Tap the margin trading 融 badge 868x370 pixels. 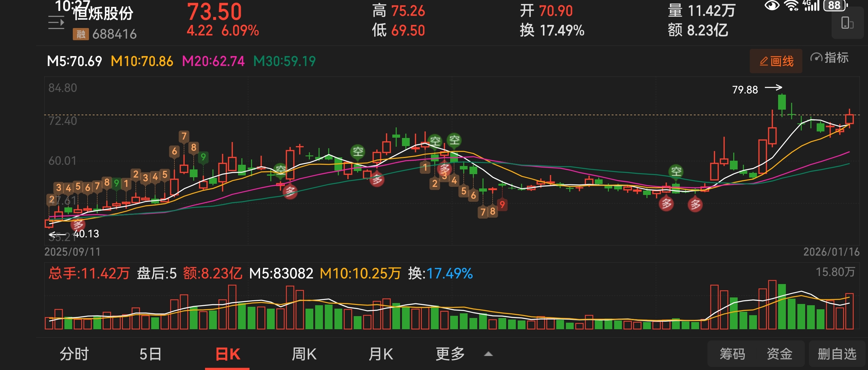point(81,34)
